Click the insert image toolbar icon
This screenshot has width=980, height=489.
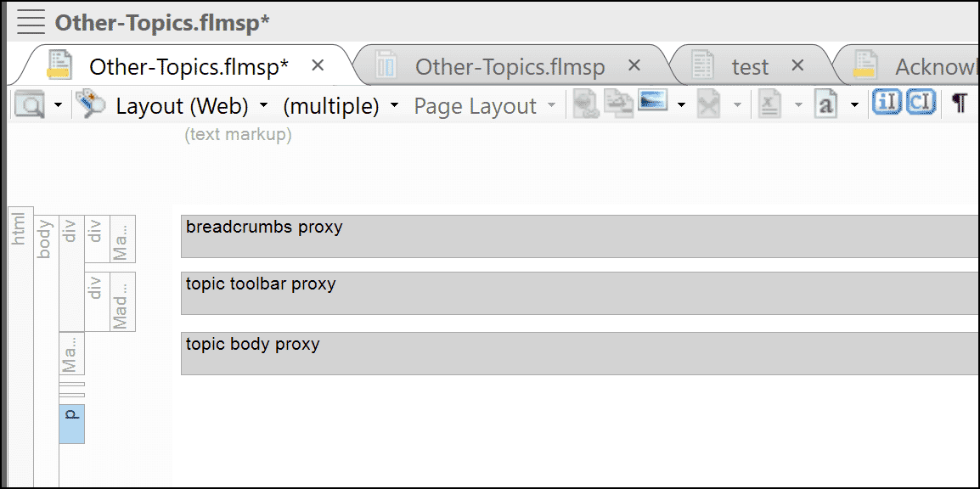point(652,104)
